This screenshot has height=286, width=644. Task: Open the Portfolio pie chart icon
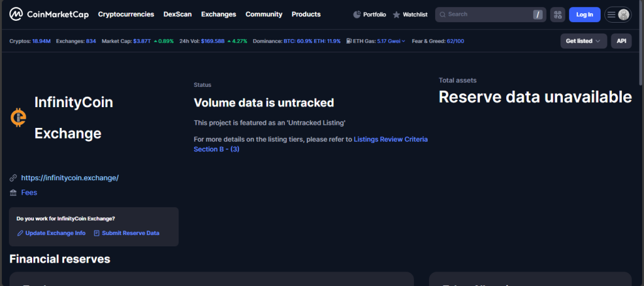(357, 14)
